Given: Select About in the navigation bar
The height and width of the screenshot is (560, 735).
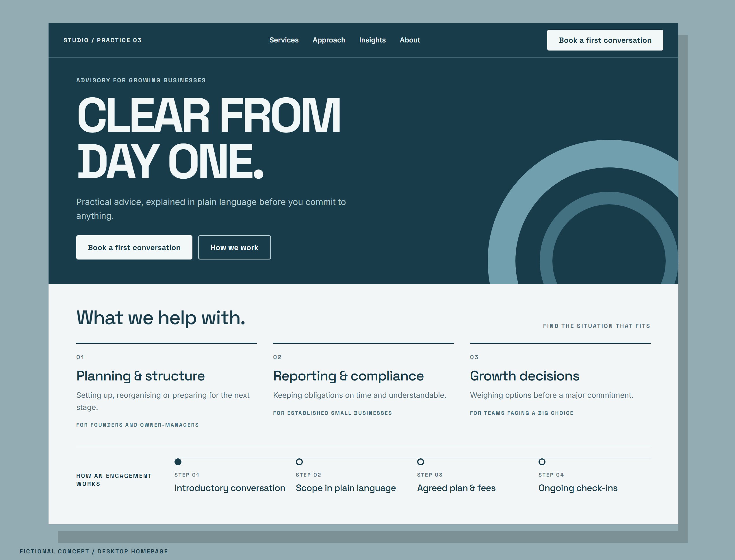Looking at the screenshot, I should 410,40.
